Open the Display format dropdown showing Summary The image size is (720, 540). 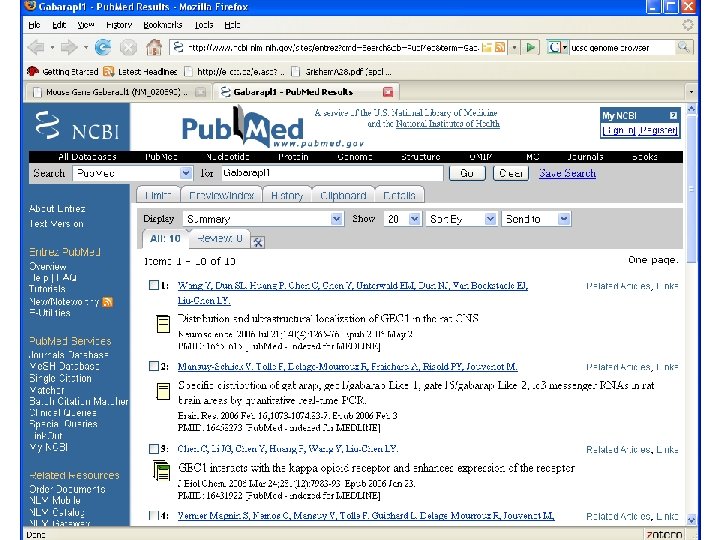[263, 219]
